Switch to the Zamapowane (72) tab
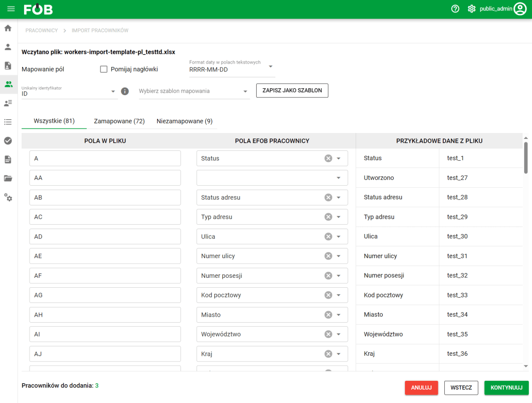 [x=119, y=121]
